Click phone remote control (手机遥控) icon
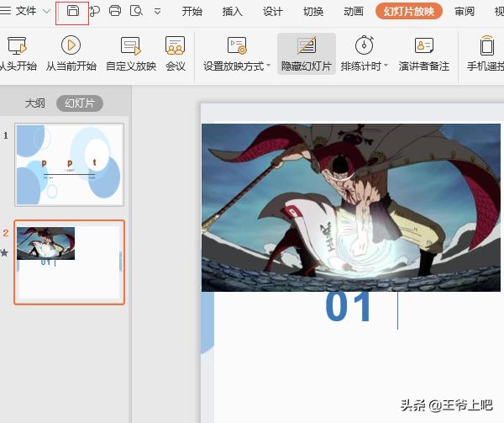The height and width of the screenshot is (423, 504). pyautogui.click(x=486, y=55)
